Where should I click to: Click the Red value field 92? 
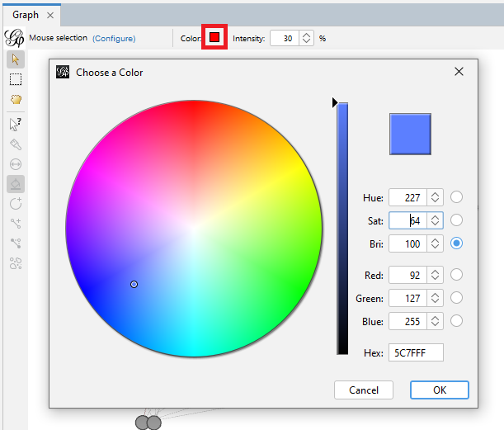[407, 275]
